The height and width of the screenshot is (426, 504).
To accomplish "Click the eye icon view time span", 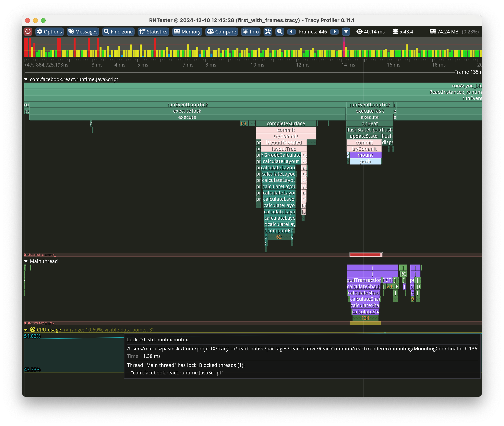I will 359,32.
